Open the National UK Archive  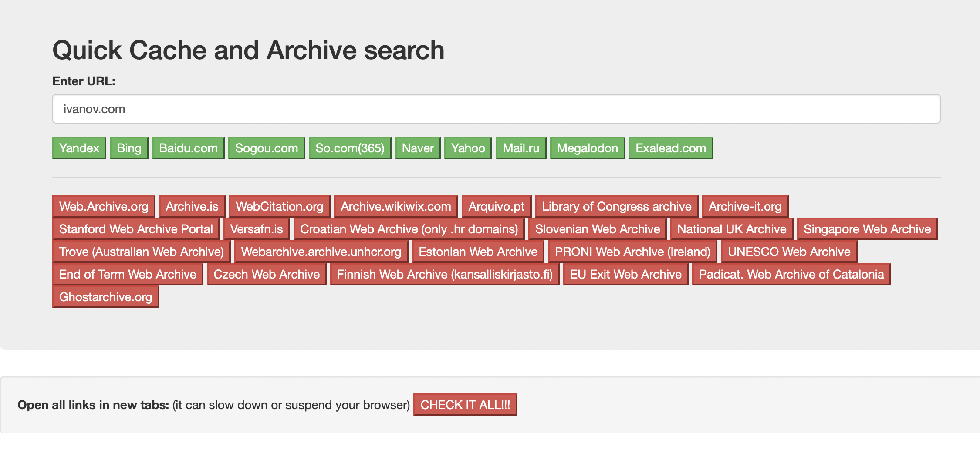coord(732,229)
